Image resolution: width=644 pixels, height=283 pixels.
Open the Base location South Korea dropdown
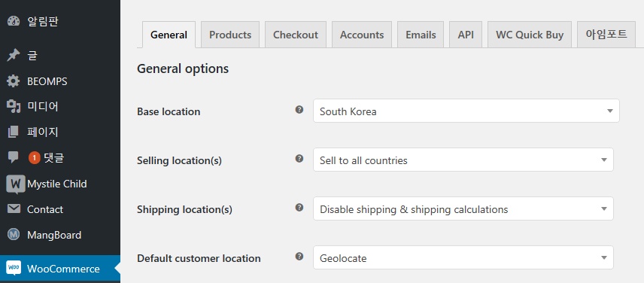tap(466, 111)
